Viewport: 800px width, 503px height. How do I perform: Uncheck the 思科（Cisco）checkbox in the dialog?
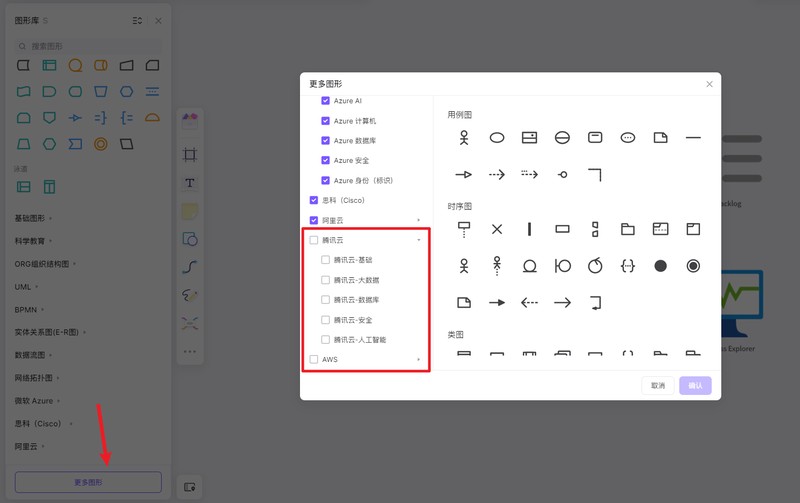[x=314, y=200]
